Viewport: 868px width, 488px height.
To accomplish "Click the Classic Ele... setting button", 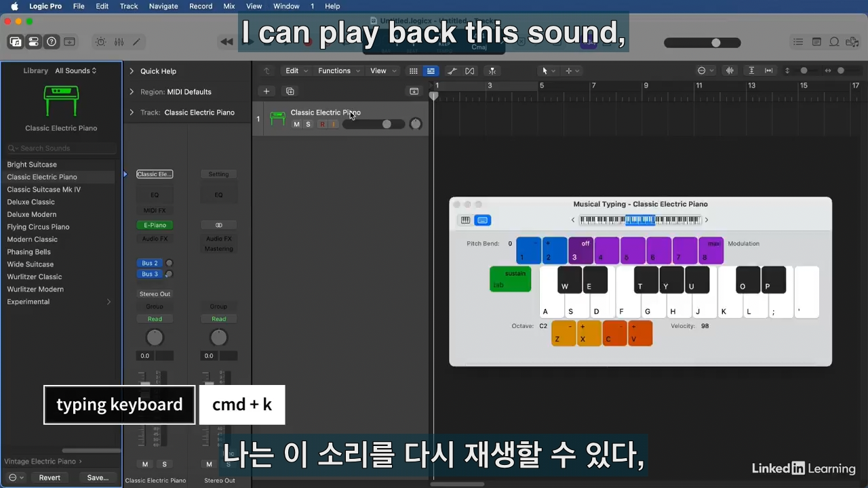I will tap(155, 174).
